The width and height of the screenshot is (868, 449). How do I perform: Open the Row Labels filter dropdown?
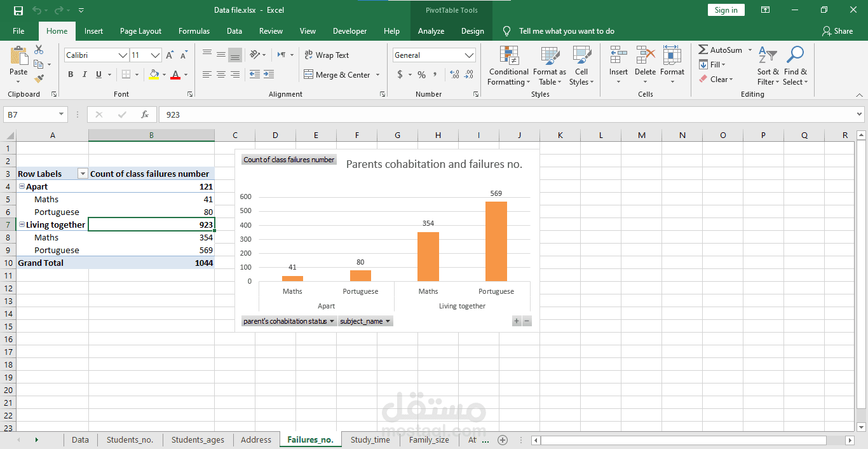point(82,174)
